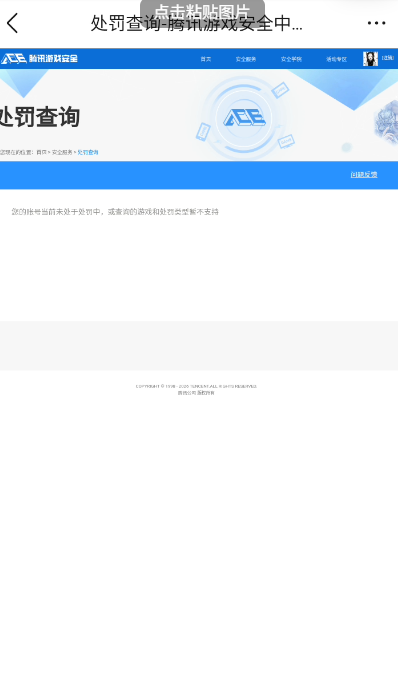This screenshot has height=685, width=398.
Task: Open the 首页 navigation item
Action: pos(206,59)
